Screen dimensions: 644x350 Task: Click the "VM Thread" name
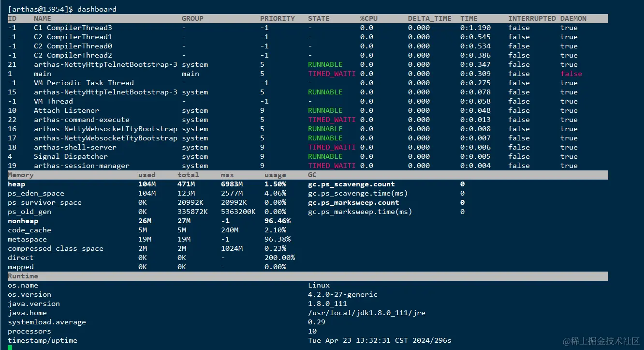(x=53, y=101)
